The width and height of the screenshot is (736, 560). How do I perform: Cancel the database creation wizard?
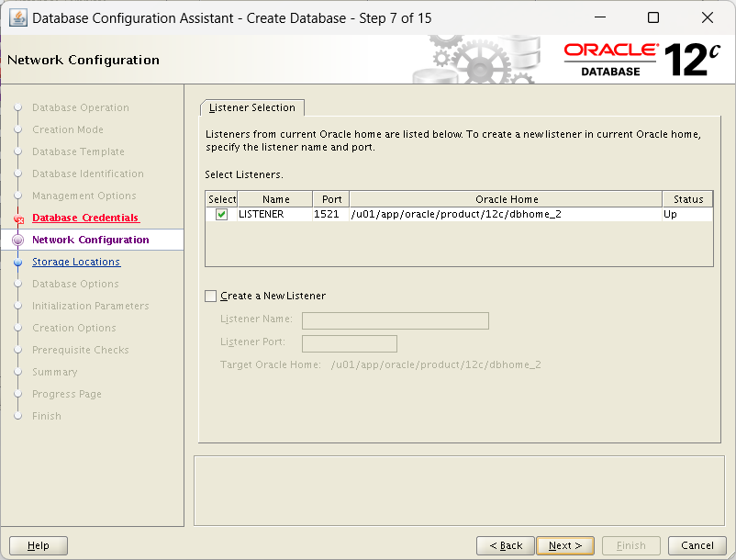(697, 545)
